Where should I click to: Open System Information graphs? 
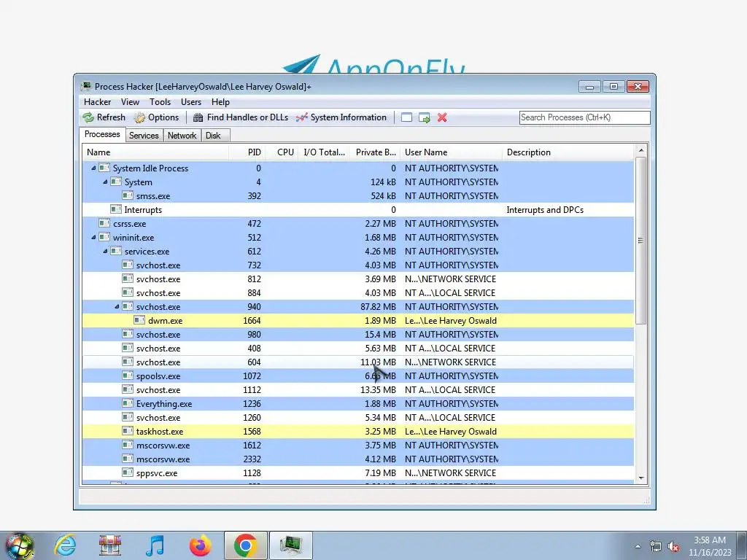pos(341,117)
